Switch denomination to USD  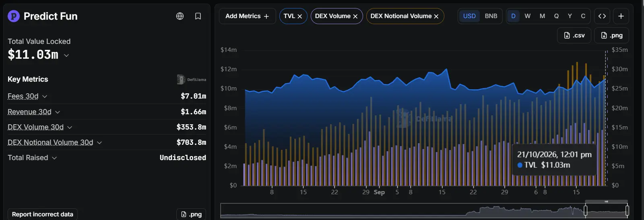469,16
